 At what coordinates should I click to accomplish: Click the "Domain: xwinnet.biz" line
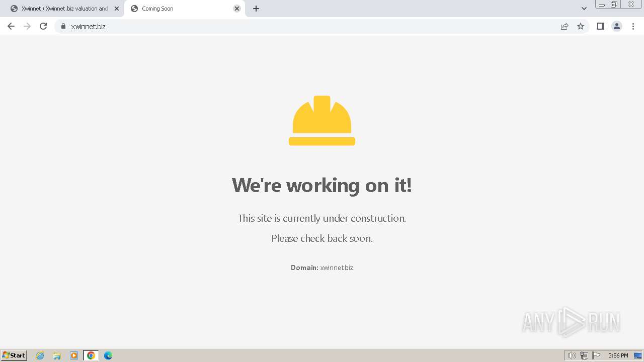(322, 267)
